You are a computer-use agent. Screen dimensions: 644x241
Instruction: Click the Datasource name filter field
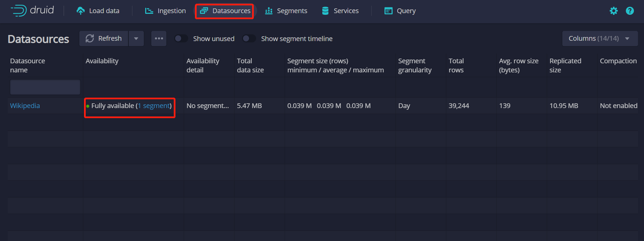tap(45, 87)
